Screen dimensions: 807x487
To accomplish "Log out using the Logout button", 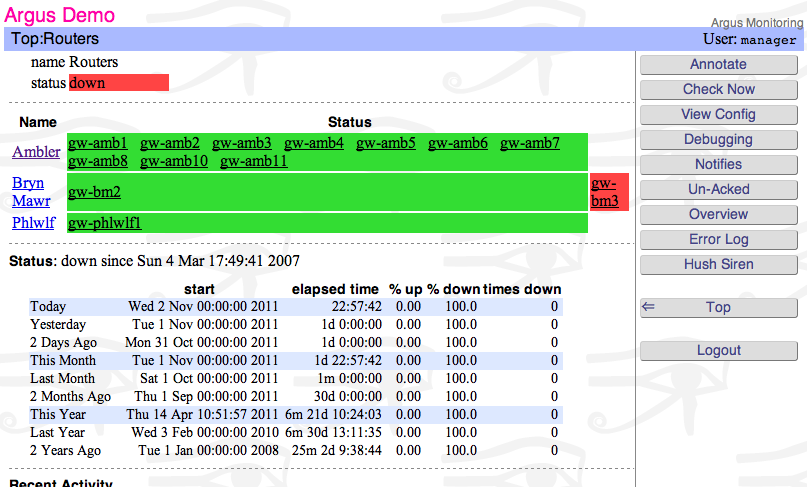I will pos(717,350).
